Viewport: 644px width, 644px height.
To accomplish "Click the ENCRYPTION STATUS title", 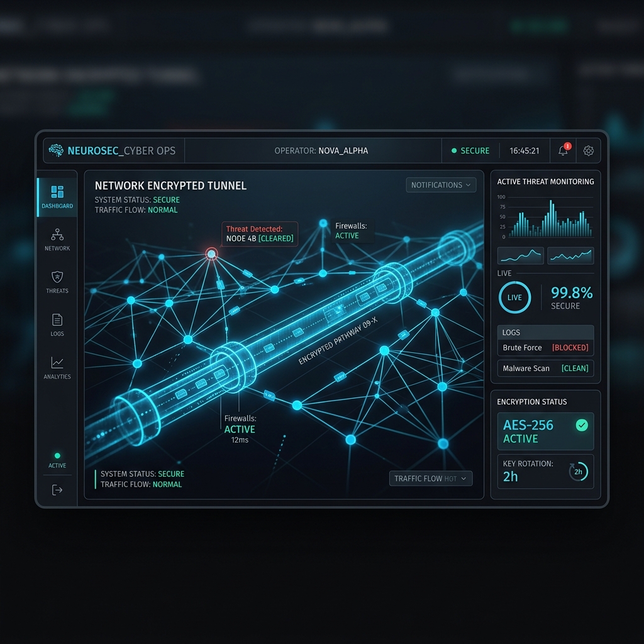I will tap(532, 402).
